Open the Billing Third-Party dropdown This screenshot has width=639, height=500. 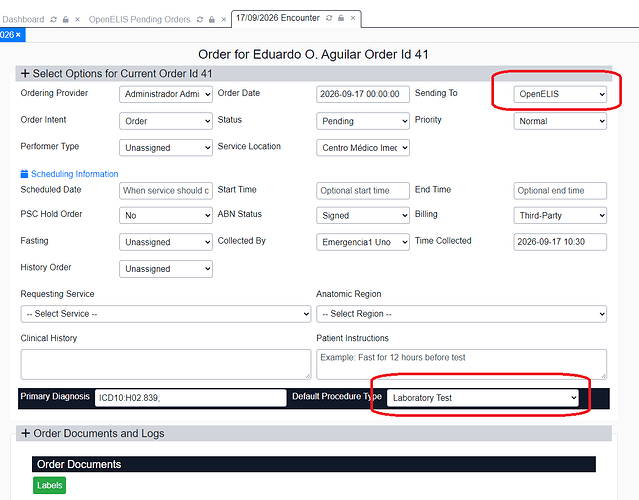pos(560,215)
